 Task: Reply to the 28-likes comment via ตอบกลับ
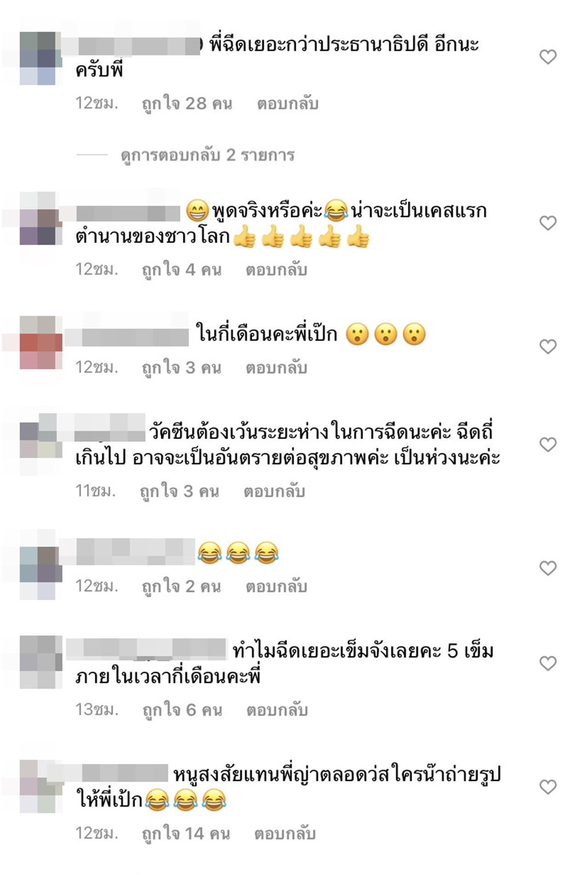(x=288, y=104)
